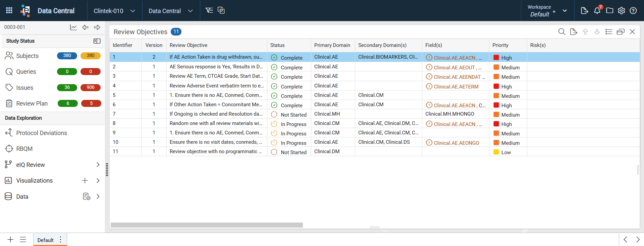Open the list view options icon
Image resolution: width=644 pixels, height=246 pixels.
609,32
